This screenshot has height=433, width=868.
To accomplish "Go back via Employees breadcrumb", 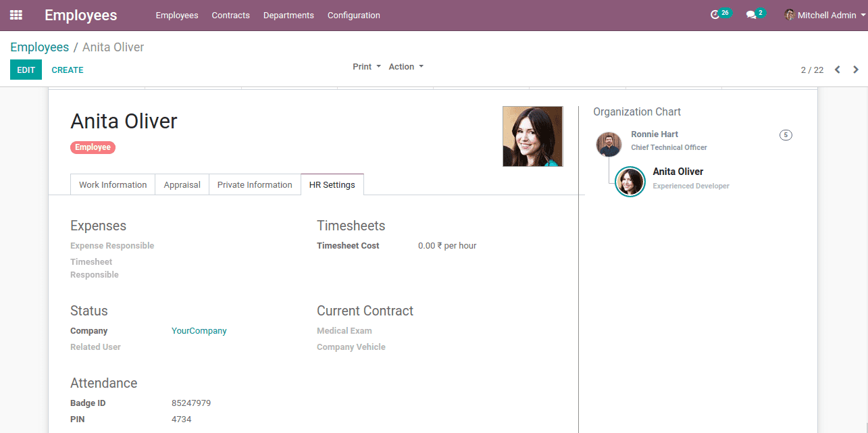I will tap(39, 47).
